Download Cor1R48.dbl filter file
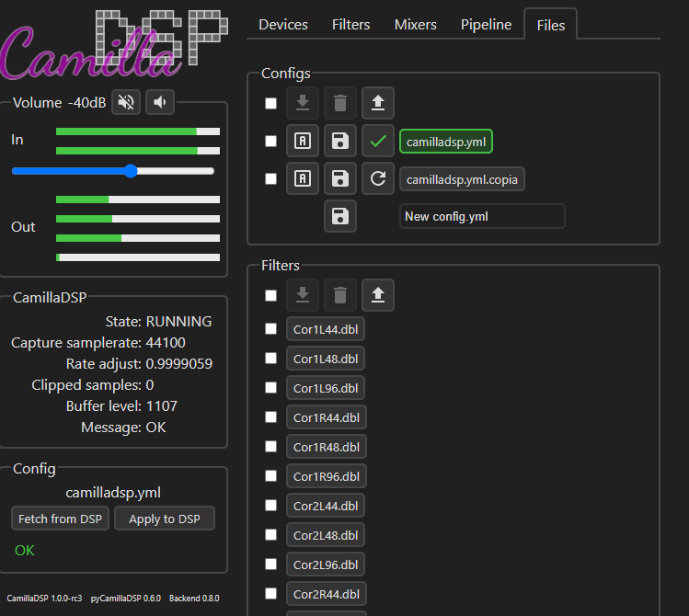Viewport: 689px width, 616px height. tap(327, 447)
